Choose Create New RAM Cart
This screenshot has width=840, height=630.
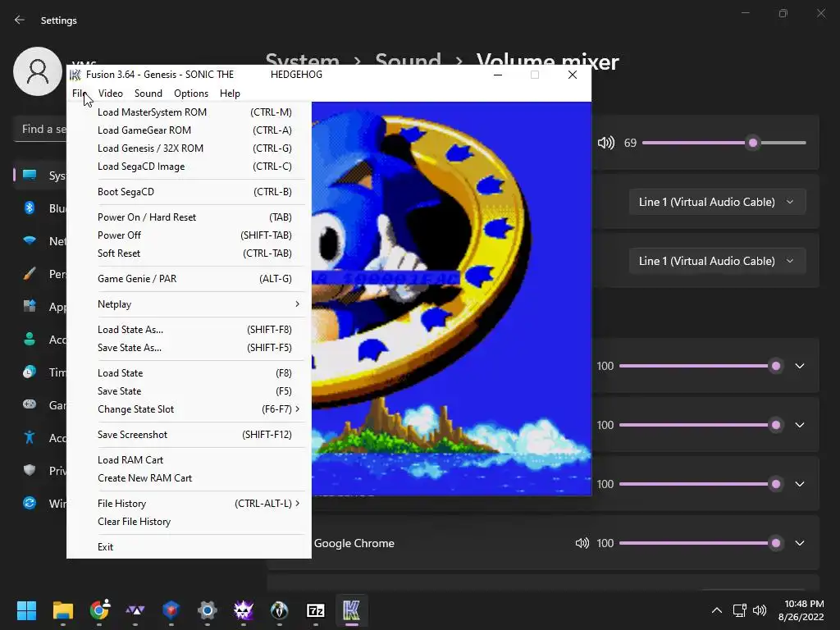click(189, 478)
